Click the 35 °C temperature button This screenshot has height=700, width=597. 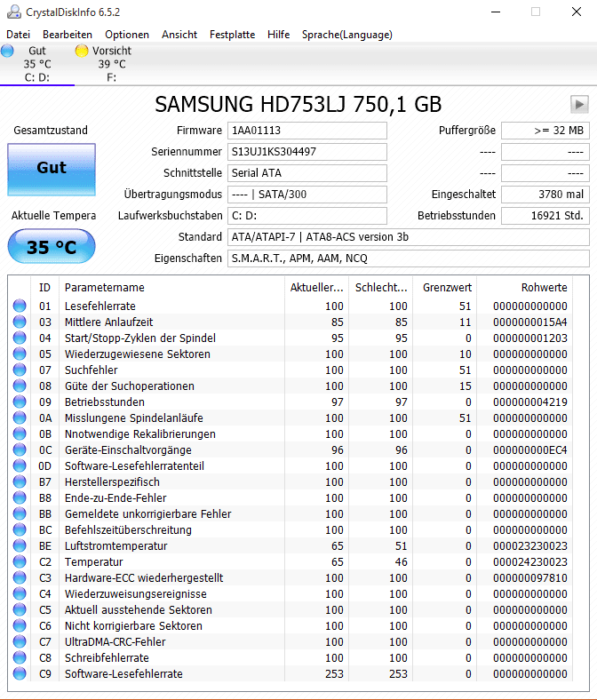(x=52, y=246)
